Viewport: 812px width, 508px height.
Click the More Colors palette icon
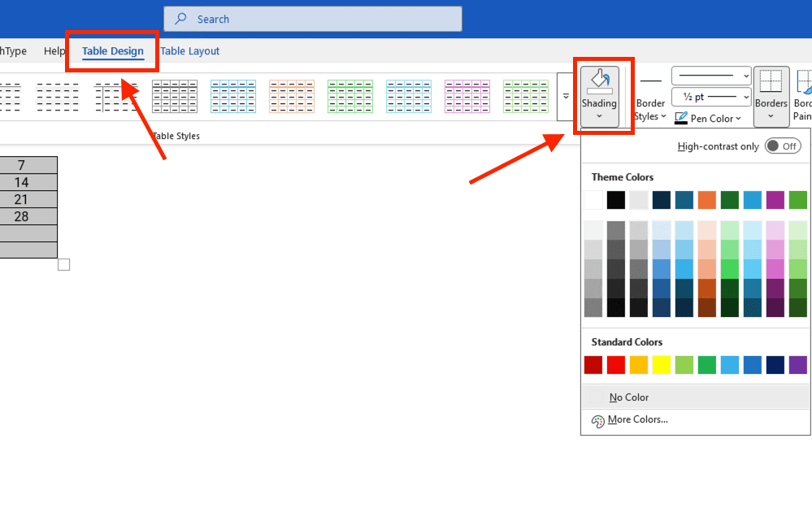point(597,421)
